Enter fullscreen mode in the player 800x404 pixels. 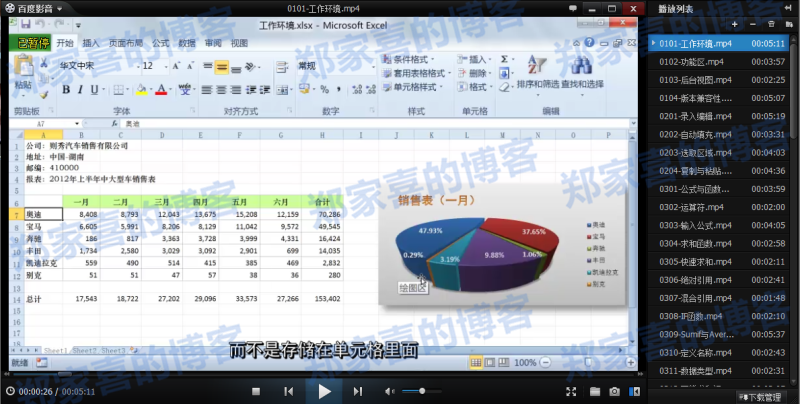(x=571, y=391)
